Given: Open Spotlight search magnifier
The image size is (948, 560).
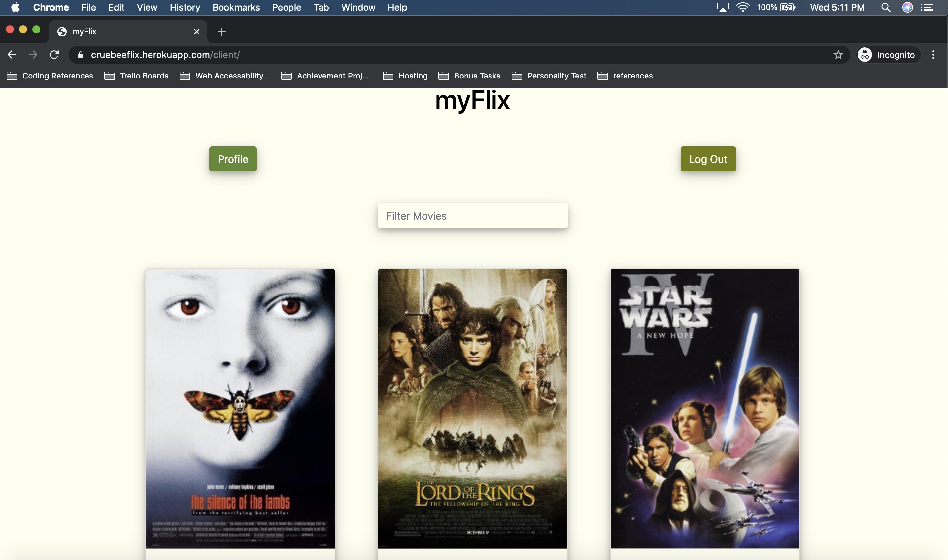Looking at the screenshot, I should pos(886,7).
